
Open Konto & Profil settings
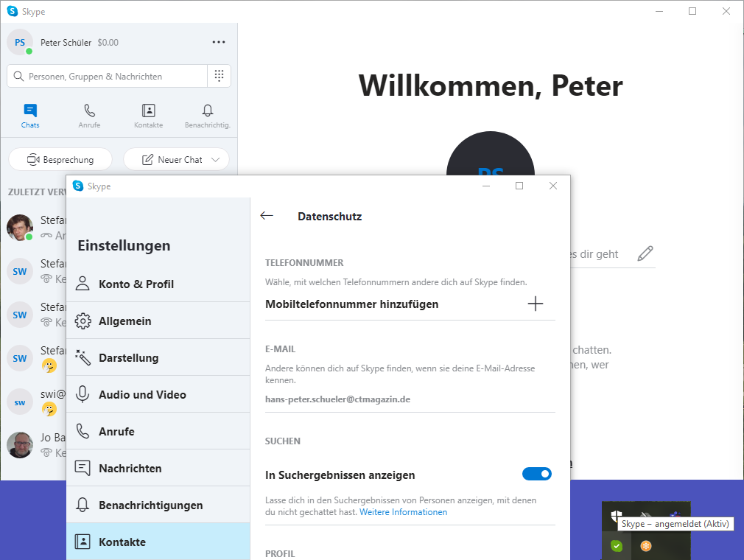click(158, 284)
